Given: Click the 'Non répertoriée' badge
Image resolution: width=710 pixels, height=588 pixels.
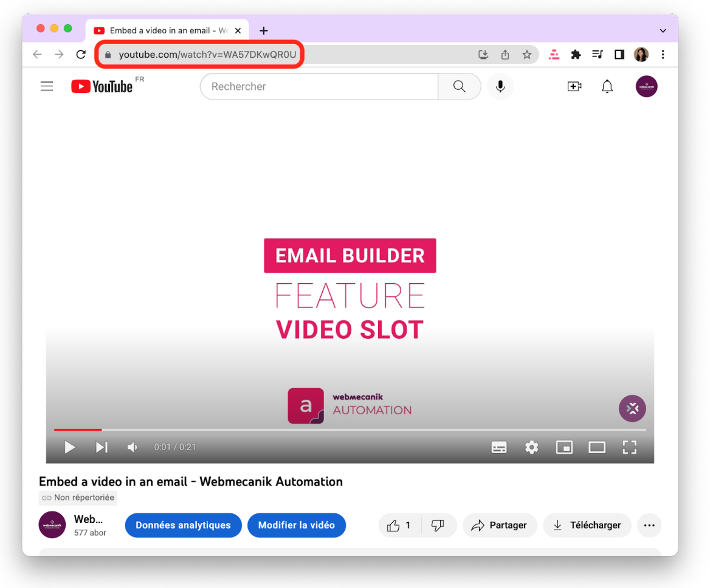Looking at the screenshot, I should (78, 497).
